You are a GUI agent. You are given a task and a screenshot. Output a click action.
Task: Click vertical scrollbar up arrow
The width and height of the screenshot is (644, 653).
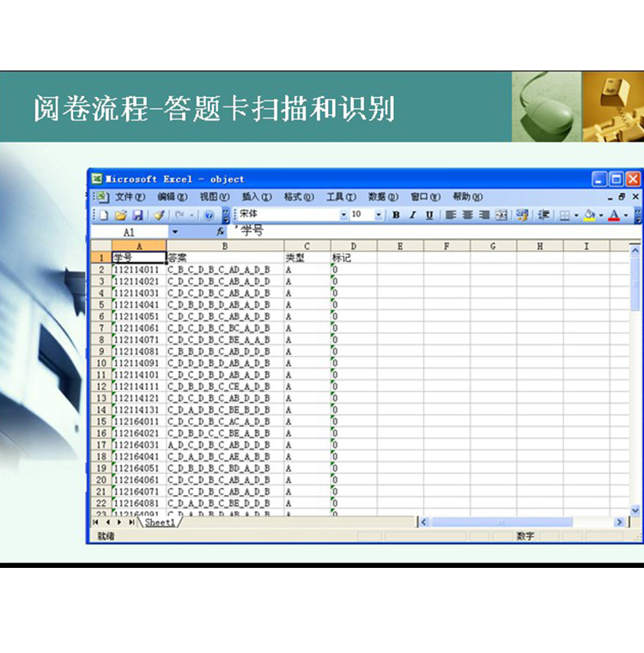(x=635, y=250)
